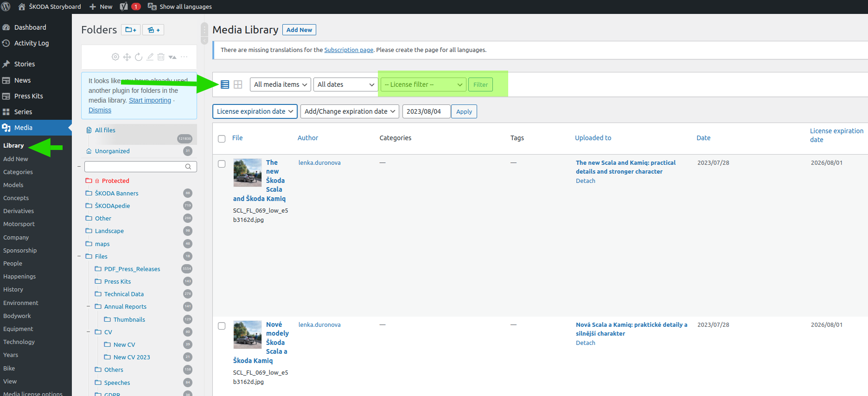This screenshot has height=396, width=868.
Task: Open the first Scala and Kamiq thumbnail image
Action: point(247,173)
